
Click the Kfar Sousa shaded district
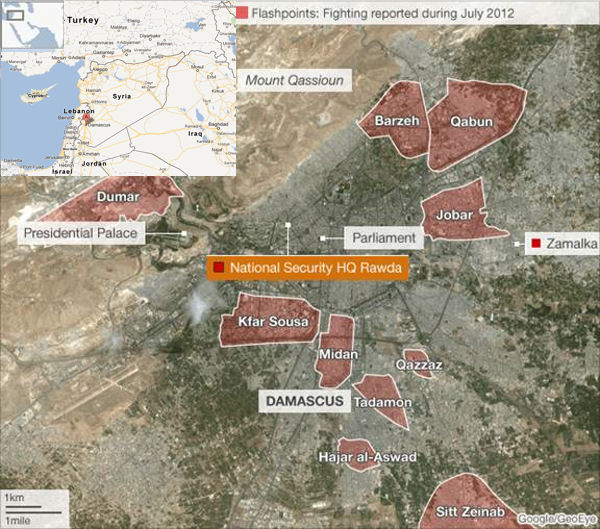click(x=268, y=320)
